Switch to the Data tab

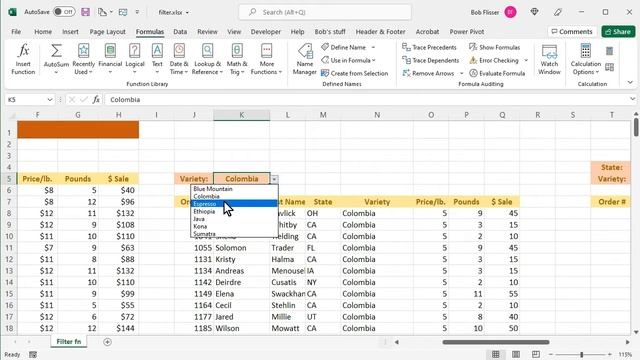(x=180, y=31)
